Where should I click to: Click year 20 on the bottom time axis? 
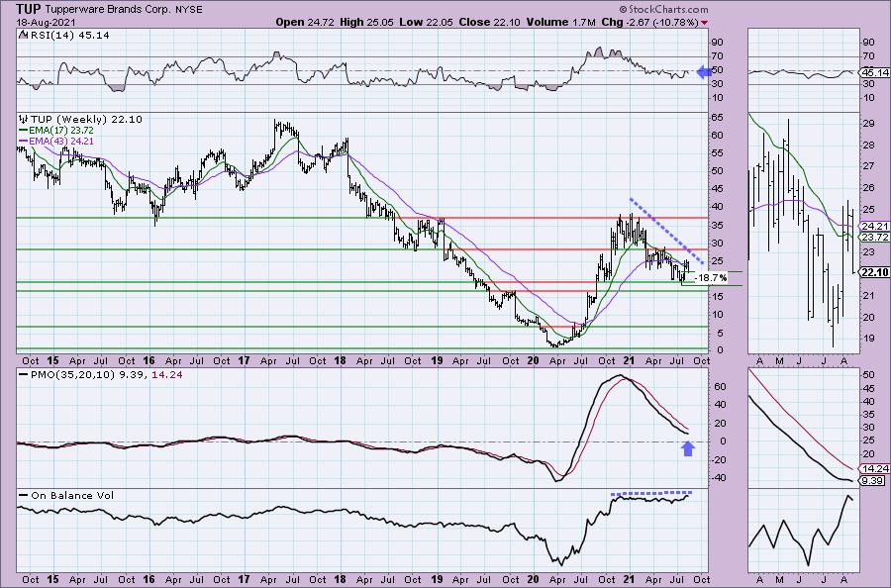(x=533, y=579)
